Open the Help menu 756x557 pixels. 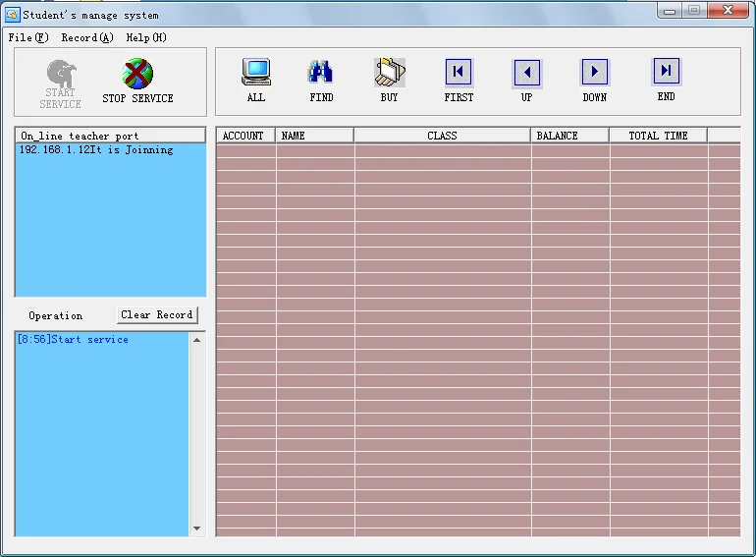click(146, 37)
